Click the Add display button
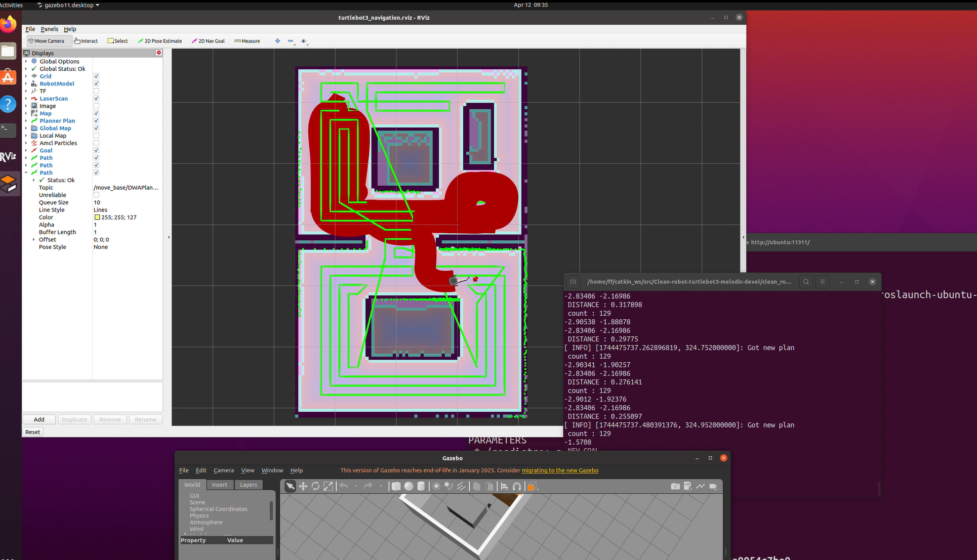The image size is (977, 560). click(39, 419)
